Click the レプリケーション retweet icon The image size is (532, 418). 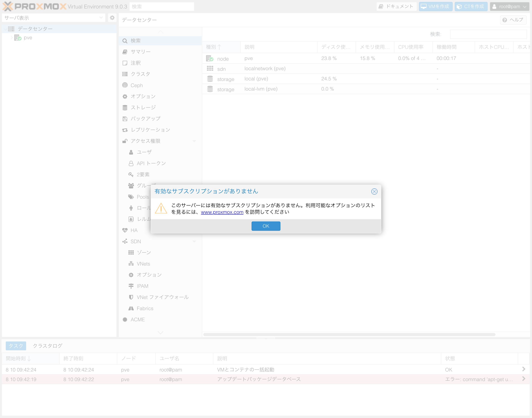pyautogui.click(x=125, y=130)
